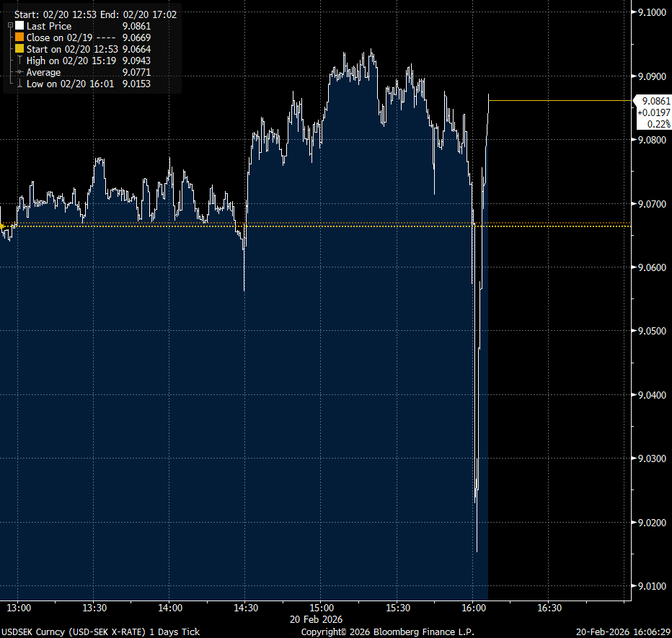Click the 16:00 time axis label
This screenshot has width=672, height=638.
(x=474, y=608)
